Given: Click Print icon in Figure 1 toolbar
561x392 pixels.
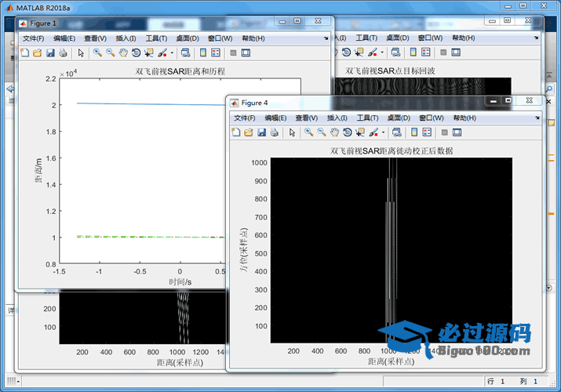Looking at the screenshot, I should [63, 53].
